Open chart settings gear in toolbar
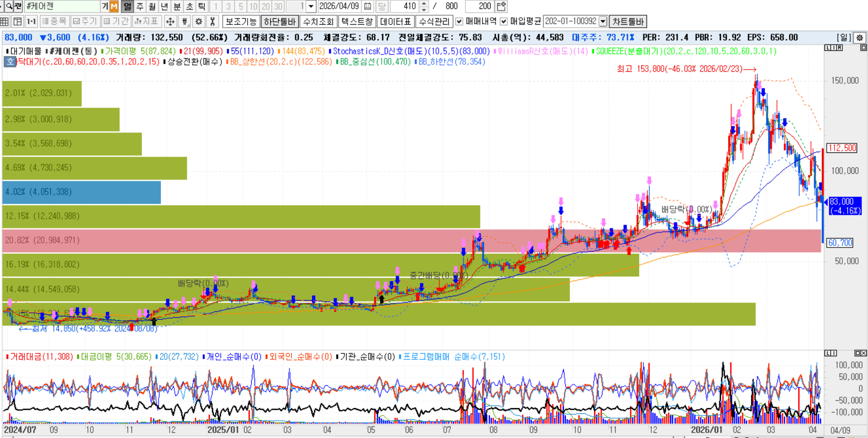 198,21
